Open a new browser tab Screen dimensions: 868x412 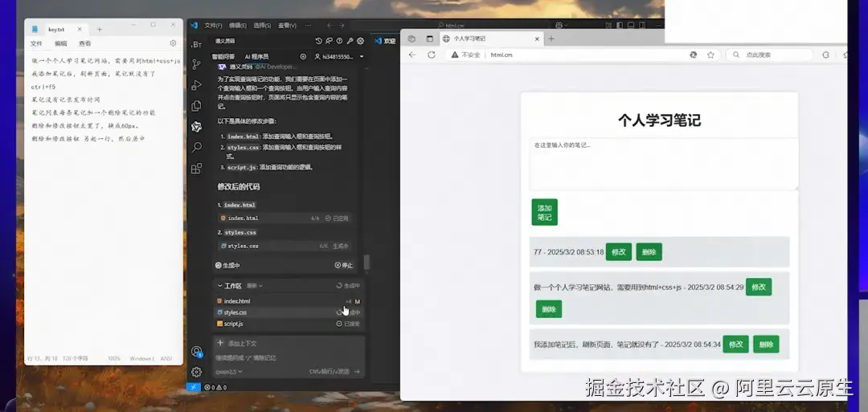(551, 39)
